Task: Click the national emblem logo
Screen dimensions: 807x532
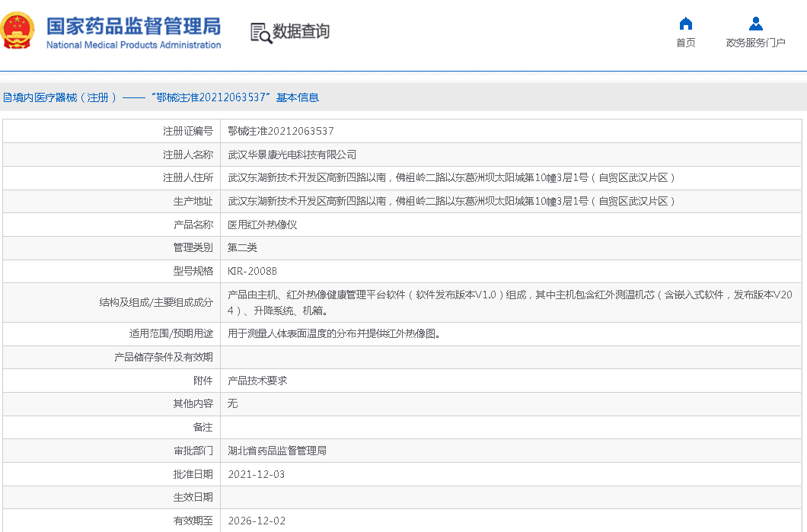Action: (18, 31)
